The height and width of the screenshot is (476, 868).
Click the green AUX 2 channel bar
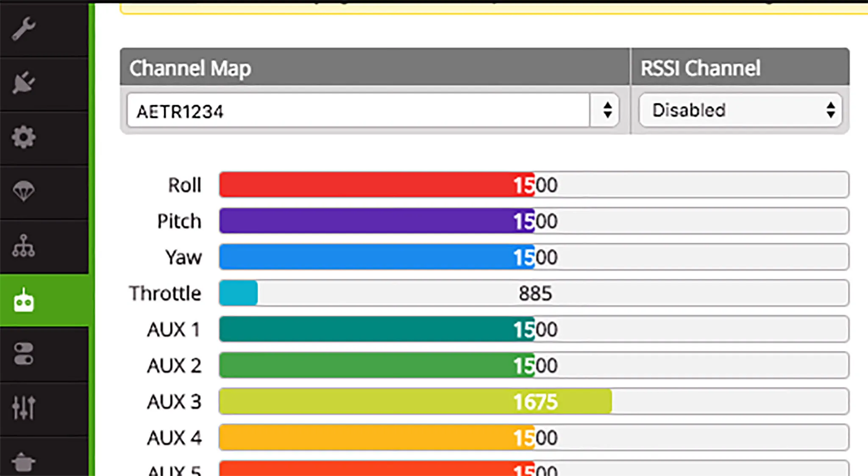[534, 365]
